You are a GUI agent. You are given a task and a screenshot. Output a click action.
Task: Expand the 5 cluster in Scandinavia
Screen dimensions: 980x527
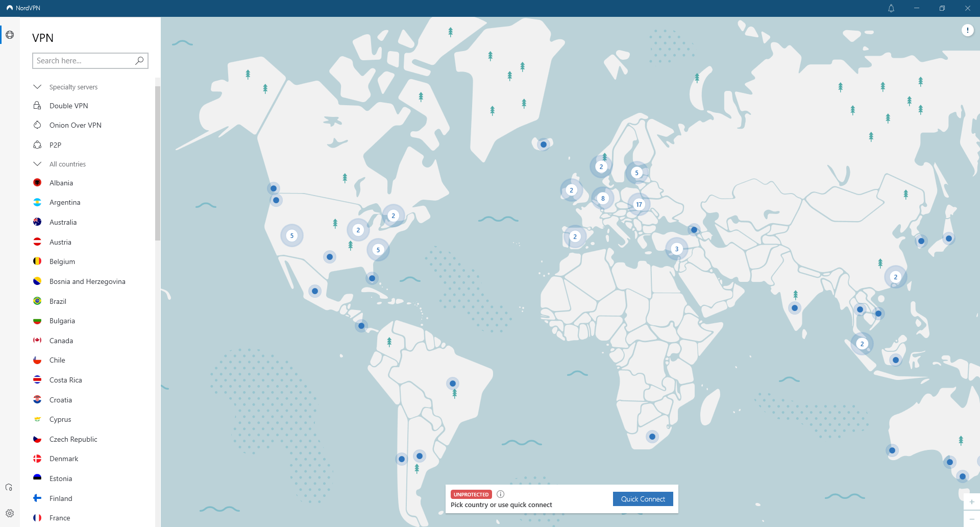point(636,173)
